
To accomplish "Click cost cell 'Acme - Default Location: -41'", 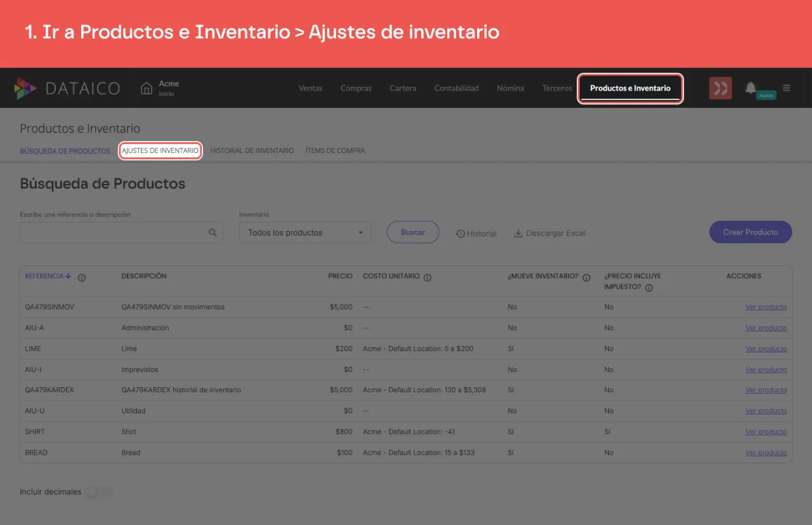I will click(409, 432).
